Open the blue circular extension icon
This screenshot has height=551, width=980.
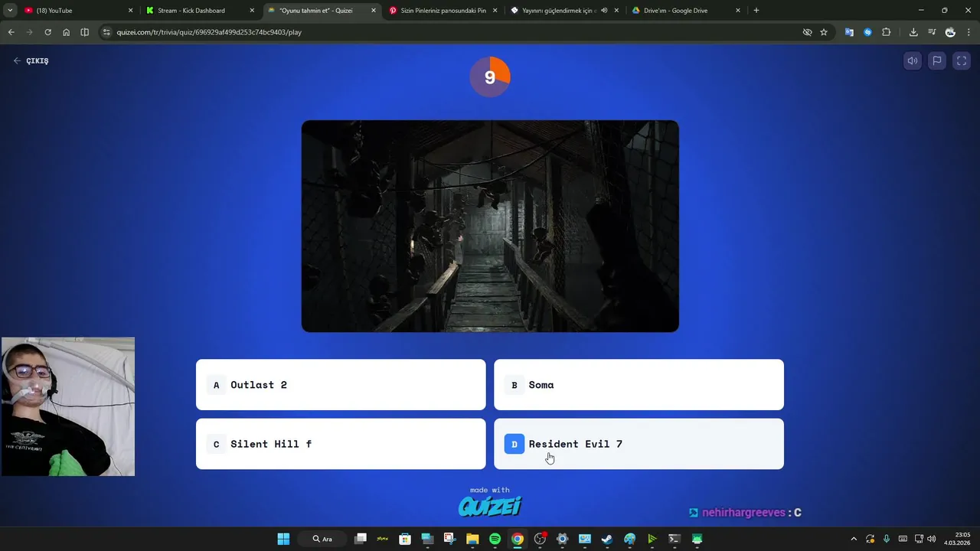point(867,32)
